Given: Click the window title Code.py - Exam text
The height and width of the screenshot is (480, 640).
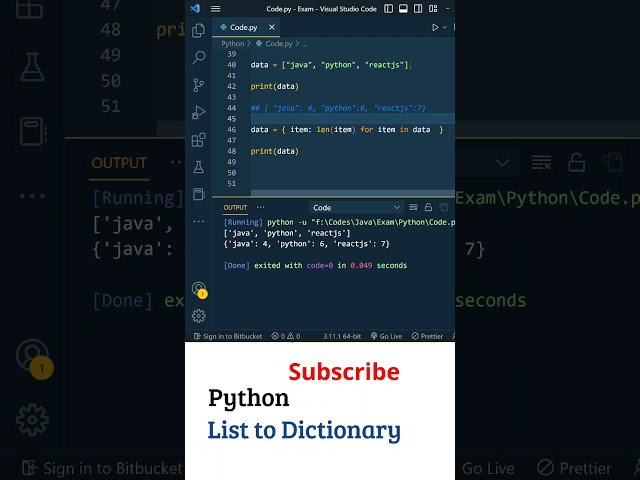Looking at the screenshot, I should tap(322, 9).
